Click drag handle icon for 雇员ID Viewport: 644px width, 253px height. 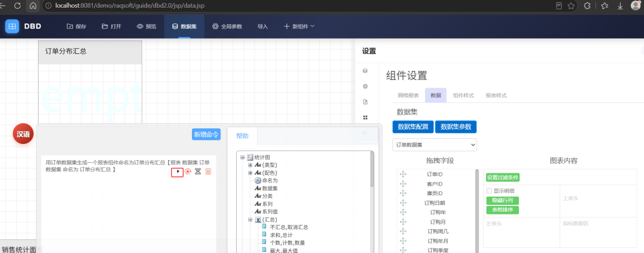point(403,193)
